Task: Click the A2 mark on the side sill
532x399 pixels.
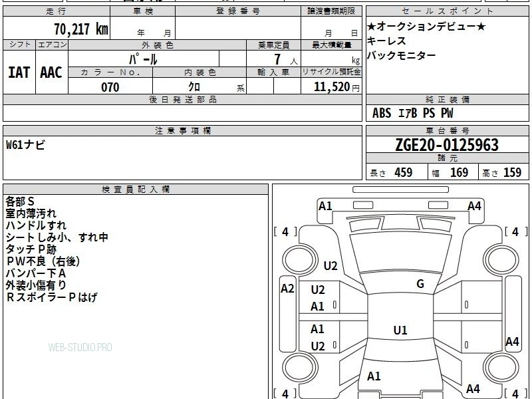Action: 287,289
